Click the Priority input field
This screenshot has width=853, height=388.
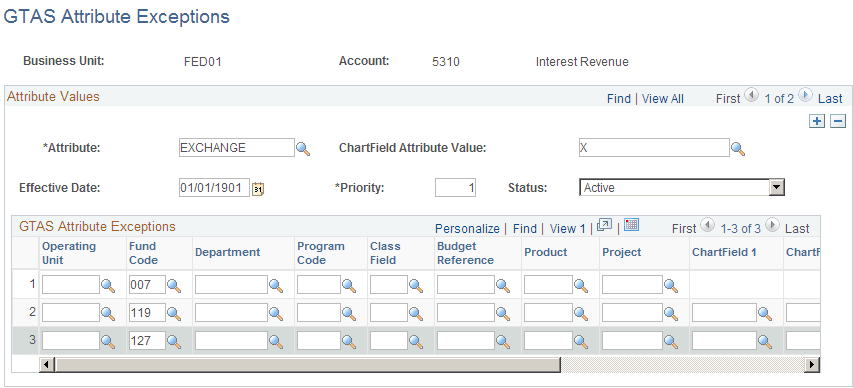455,188
